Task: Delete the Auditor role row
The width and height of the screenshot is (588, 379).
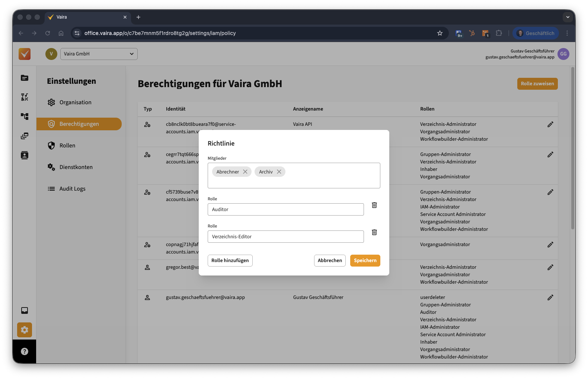Action: click(374, 205)
